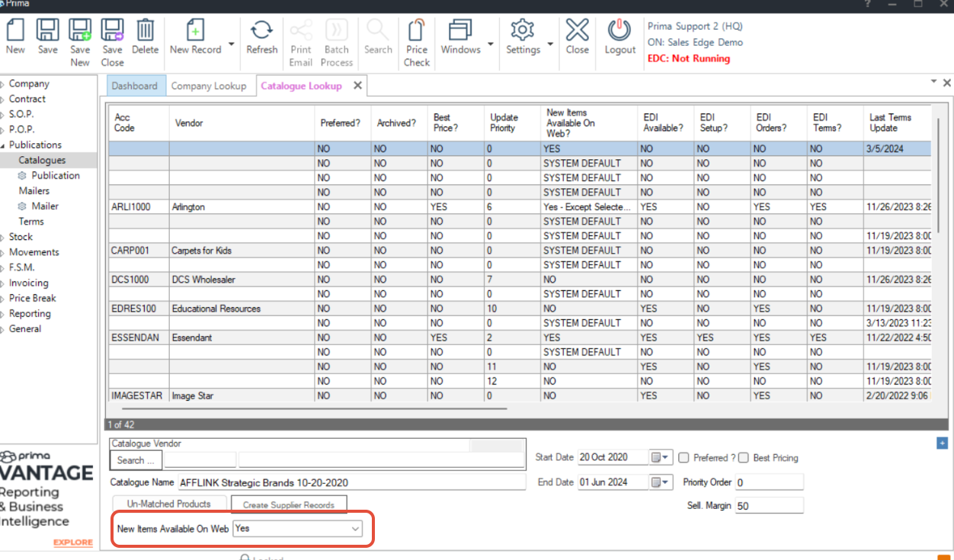The width and height of the screenshot is (954, 560).
Task: Select the Image Star row
Action: (x=520, y=395)
